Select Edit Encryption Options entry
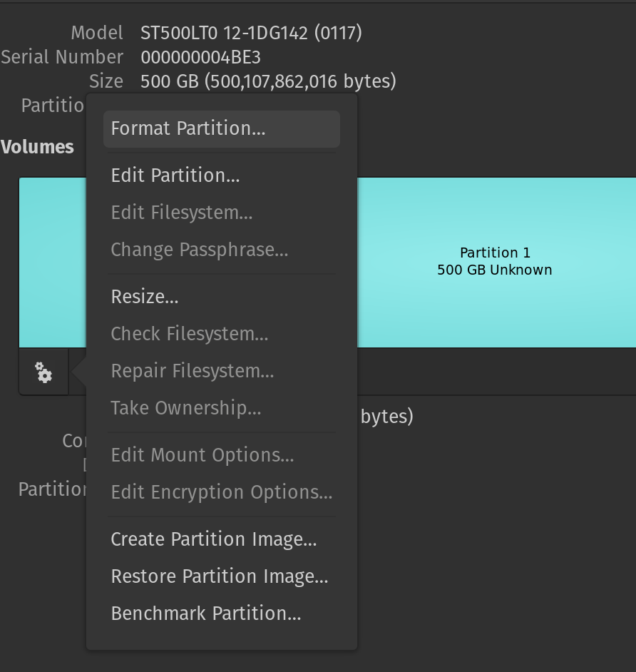This screenshot has width=636, height=672. tap(222, 492)
